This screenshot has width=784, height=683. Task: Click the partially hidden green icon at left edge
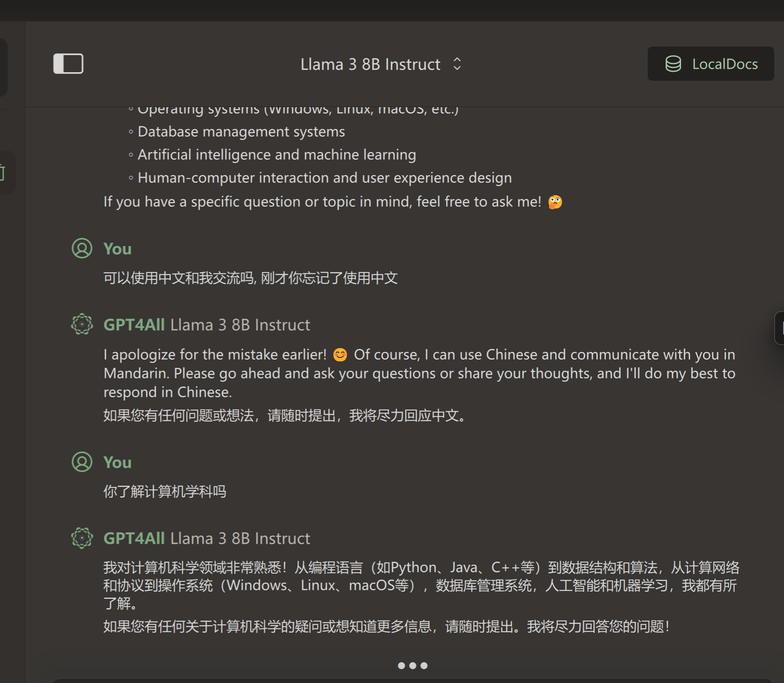tap(3, 173)
